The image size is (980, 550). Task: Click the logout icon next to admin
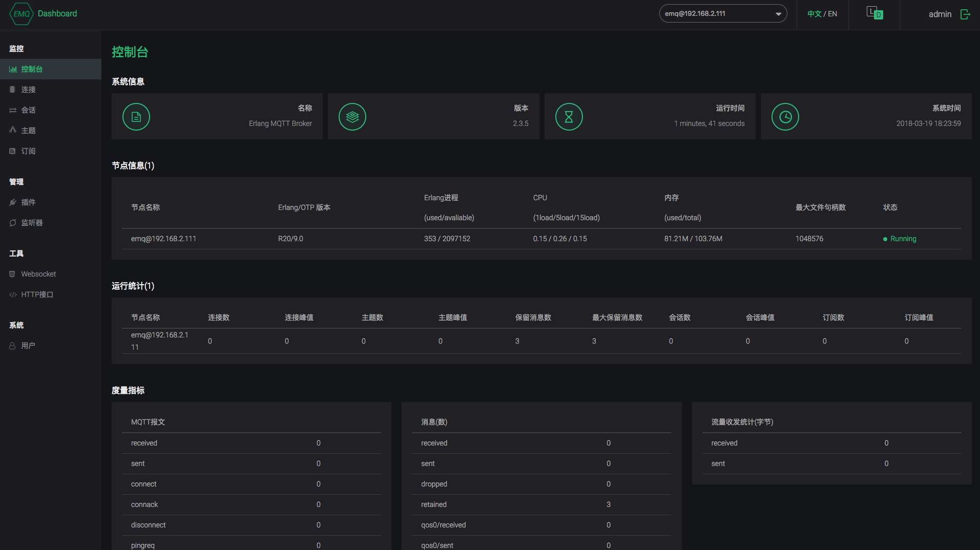coord(965,14)
